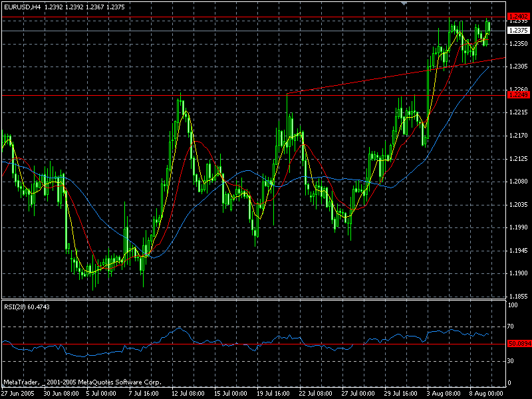This screenshot has height=399, width=532.
Task: Click the 1.1855 price scale value
Action: (519, 296)
